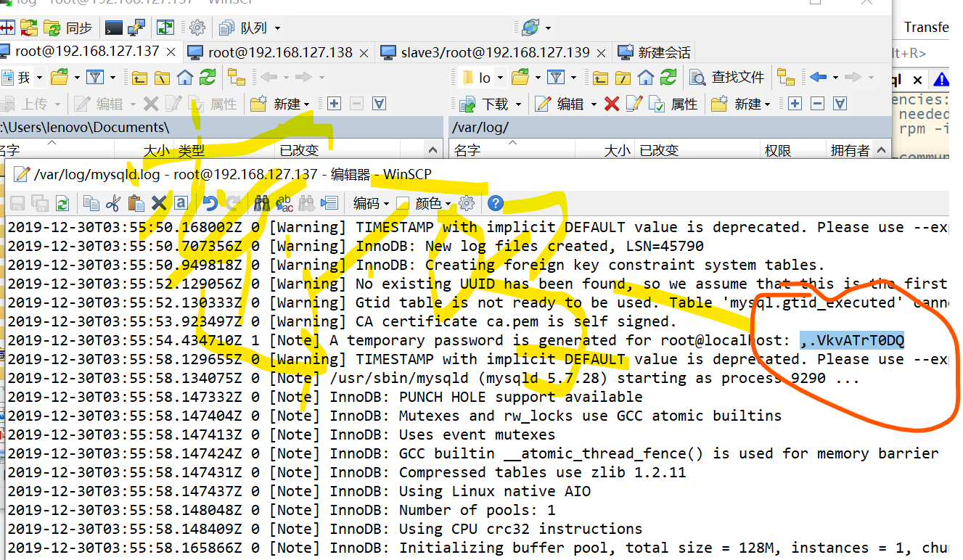The width and height of the screenshot is (963, 560).
Task: Open the remote 下载 download dropdown arrow
Action: click(517, 104)
